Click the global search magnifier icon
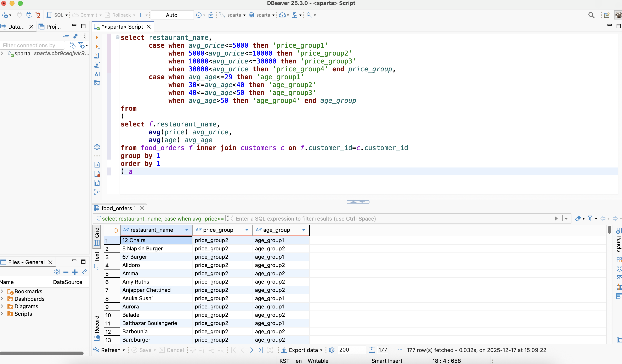The width and height of the screenshot is (622, 364). [x=591, y=15]
